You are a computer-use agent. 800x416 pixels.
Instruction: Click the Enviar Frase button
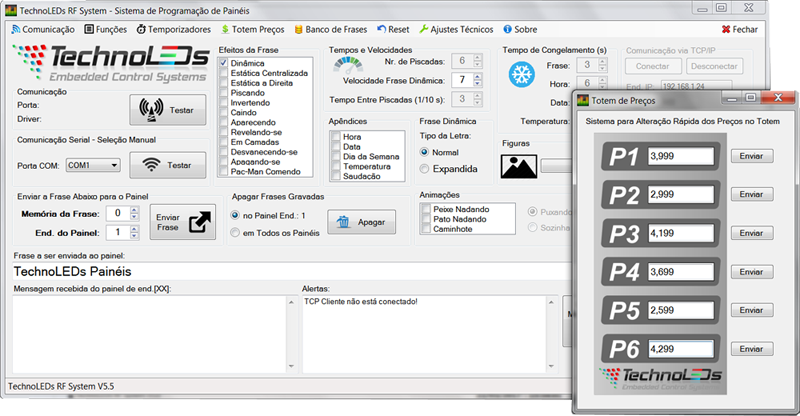(183, 222)
